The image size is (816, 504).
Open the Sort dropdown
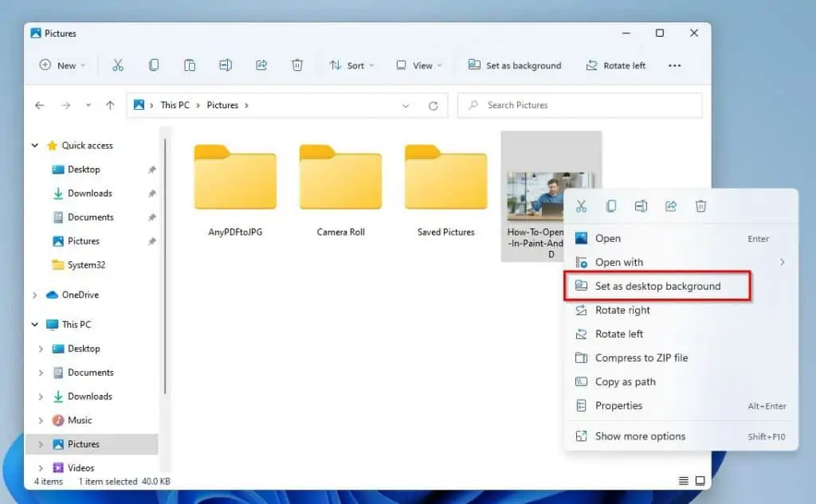pos(351,65)
